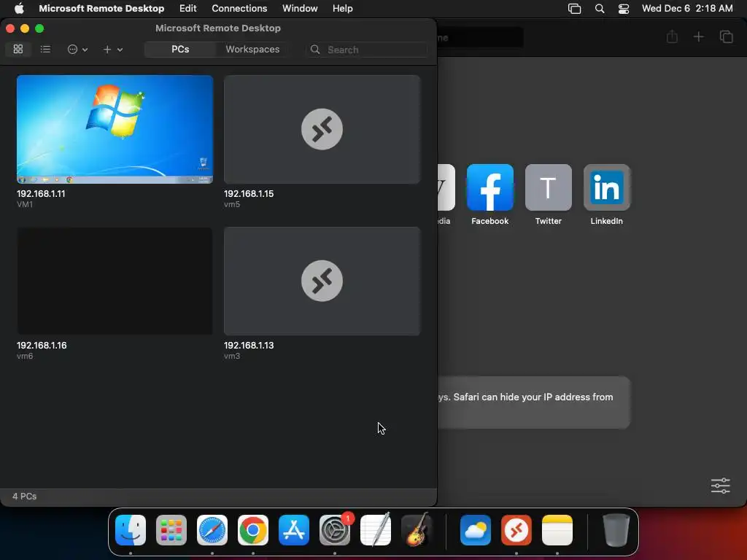Open the Microsoft Remote Desktop app menu
Viewport: 747px width, 560px height.
coord(101,8)
